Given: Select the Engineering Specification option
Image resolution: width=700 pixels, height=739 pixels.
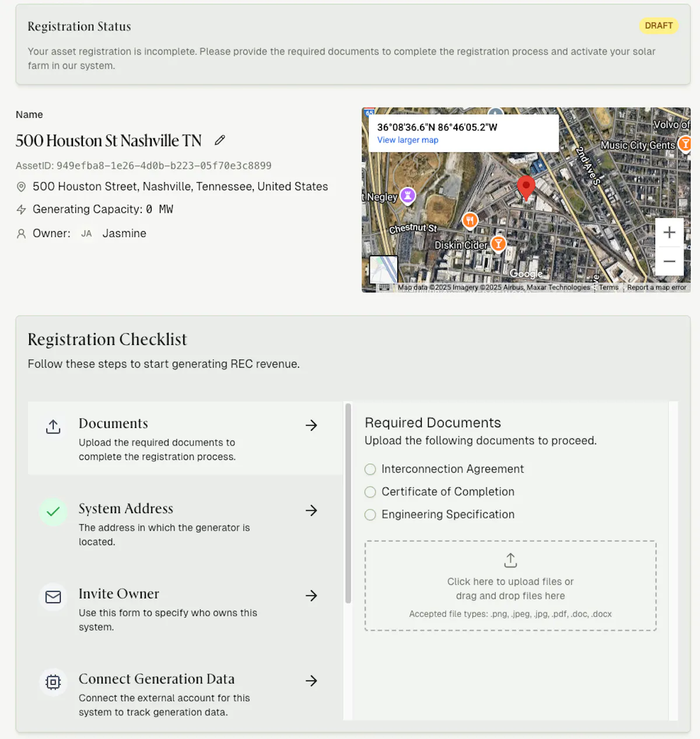Looking at the screenshot, I should pyautogui.click(x=370, y=515).
